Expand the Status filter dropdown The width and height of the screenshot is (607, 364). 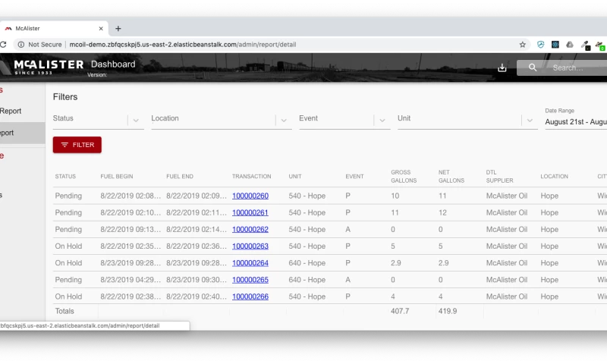click(136, 120)
